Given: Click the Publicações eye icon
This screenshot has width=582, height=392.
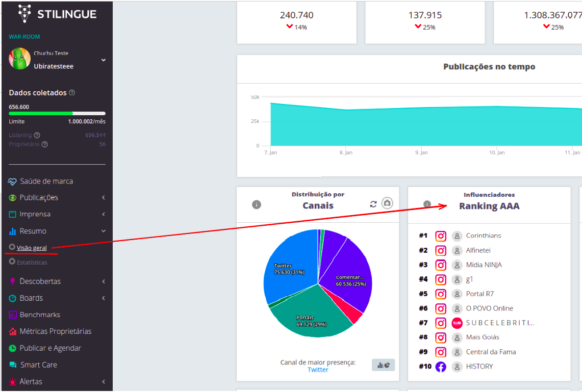Looking at the screenshot, I should 12,198.
